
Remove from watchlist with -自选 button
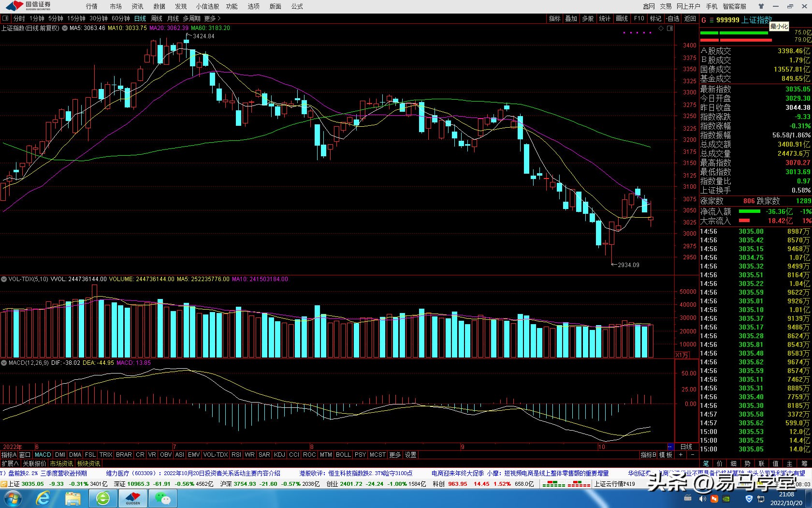click(673, 18)
